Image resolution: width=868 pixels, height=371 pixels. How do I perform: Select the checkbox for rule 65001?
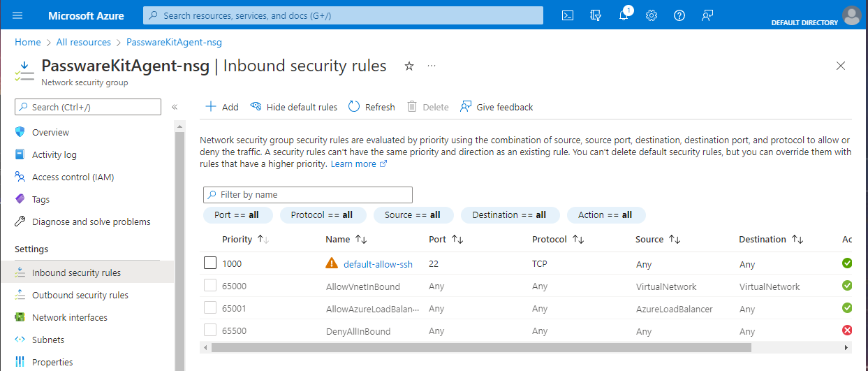(210, 308)
